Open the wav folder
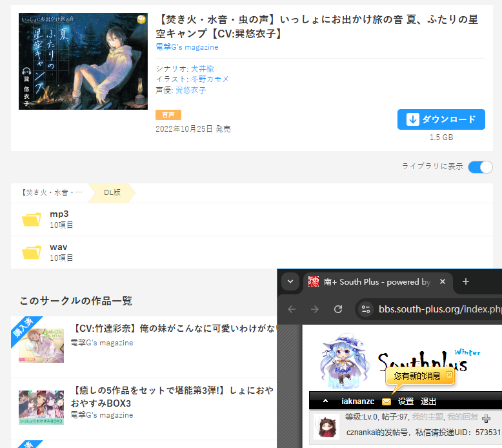 [x=252, y=252]
